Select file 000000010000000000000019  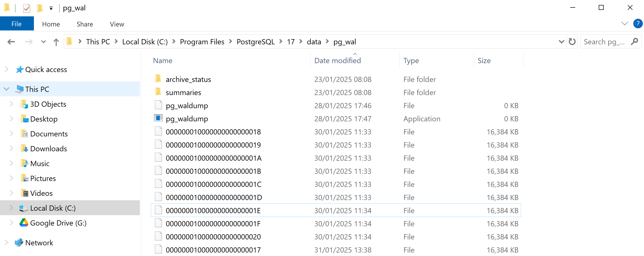tap(213, 145)
